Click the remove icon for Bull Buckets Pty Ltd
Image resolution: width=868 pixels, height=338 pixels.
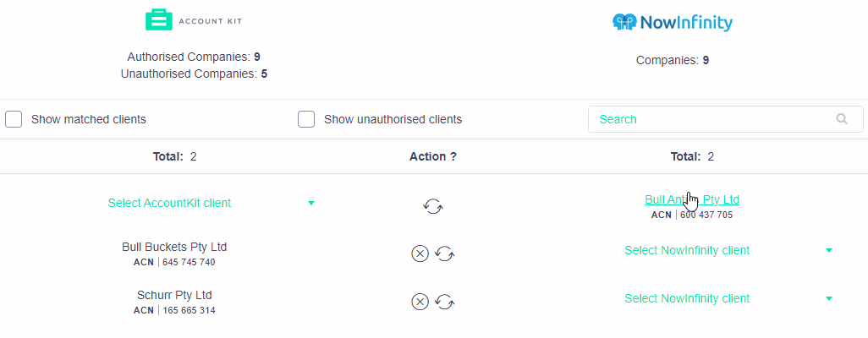[x=420, y=253]
